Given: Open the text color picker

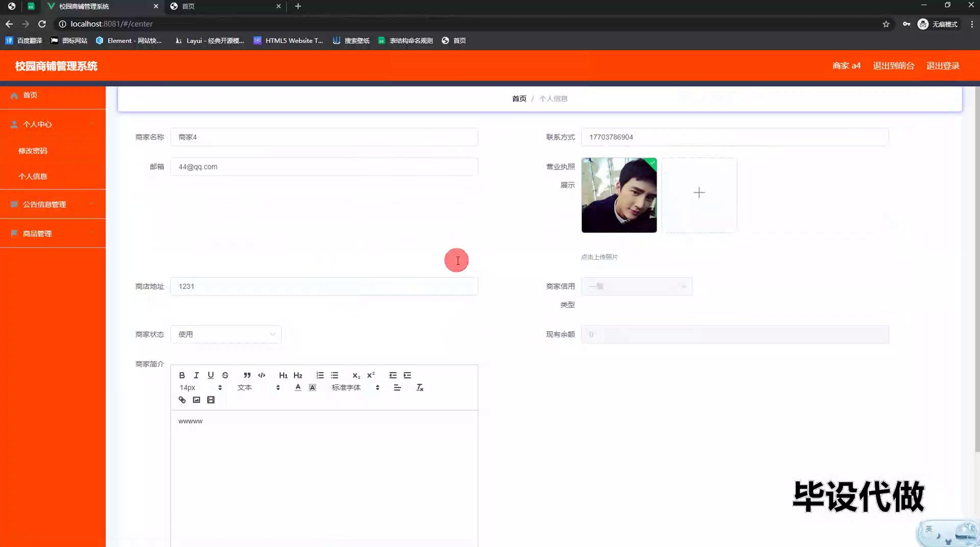Looking at the screenshot, I should 298,388.
